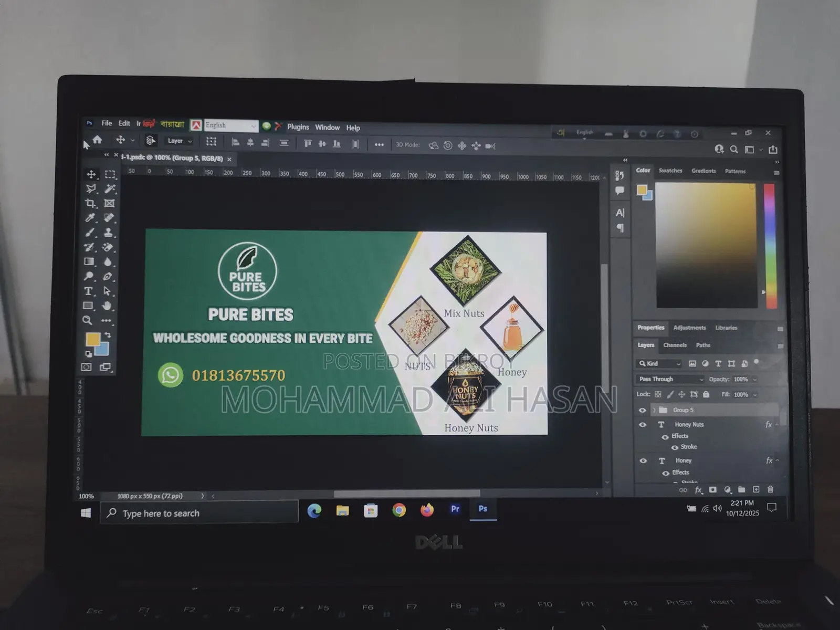Collapse Honey Nuts layer effects list
The height and width of the screenshot is (630, 840).
click(777, 425)
